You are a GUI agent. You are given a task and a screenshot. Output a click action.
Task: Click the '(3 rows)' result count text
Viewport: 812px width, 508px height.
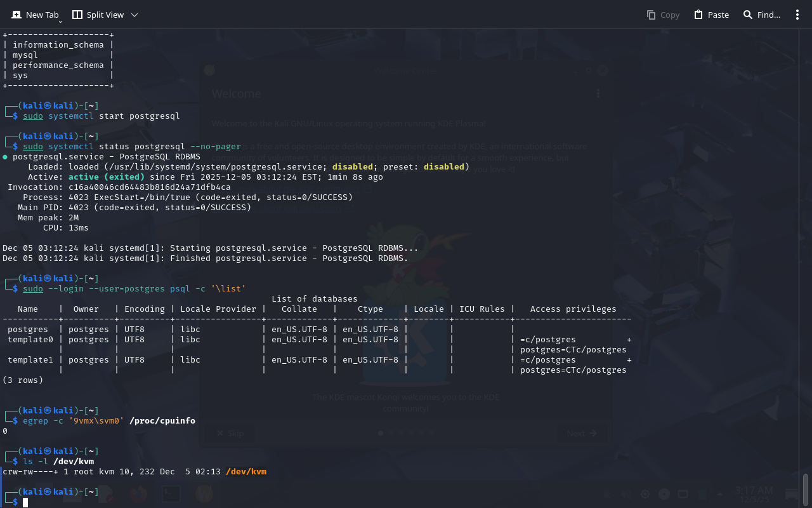23,380
